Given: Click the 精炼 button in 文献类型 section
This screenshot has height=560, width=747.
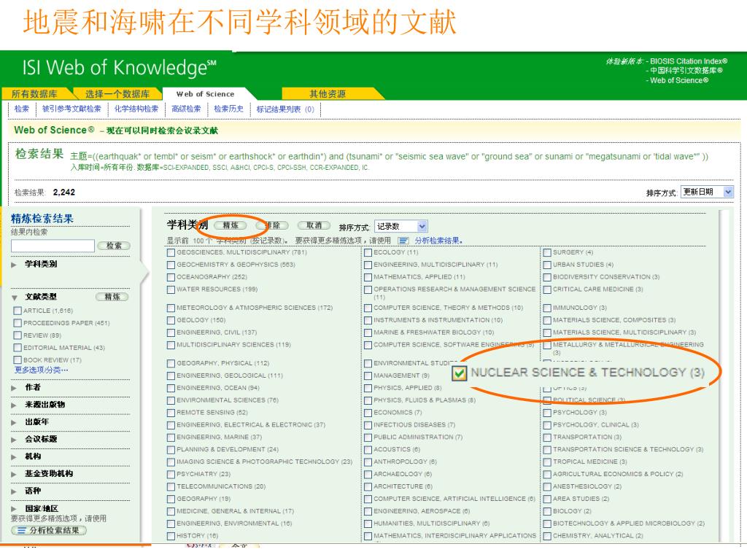Looking at the screenshot, I should pos(112,297).
